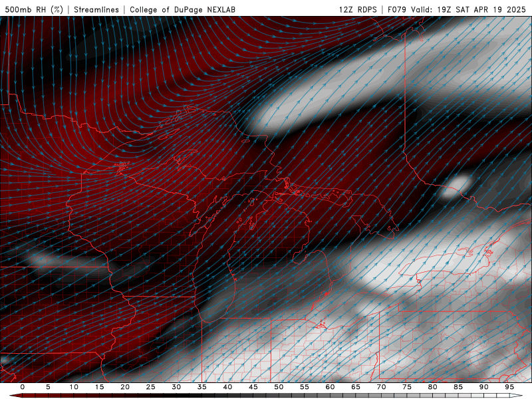Click the '500mb RH (%)' title text
This screenshot has width=532, height=399.
(34, 9)
